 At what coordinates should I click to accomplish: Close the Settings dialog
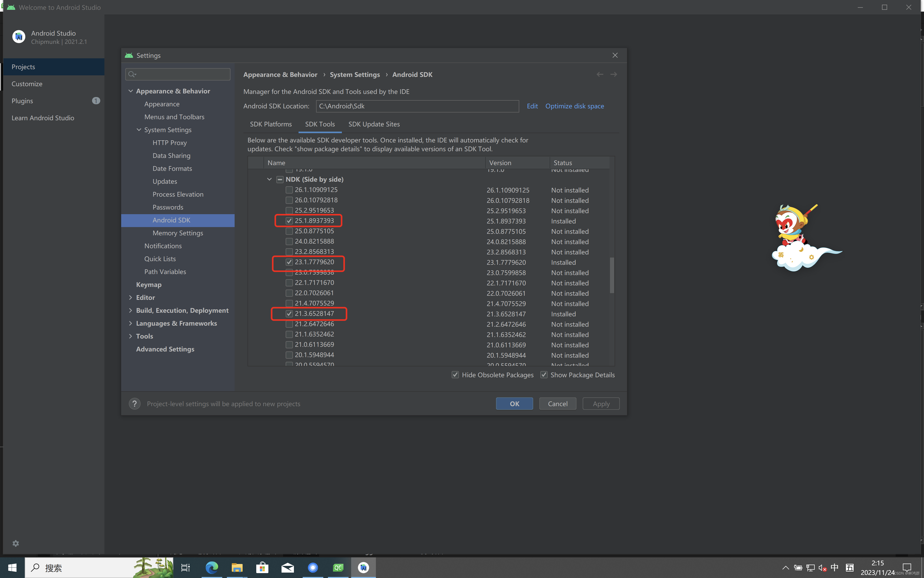(x=615, y=55)
